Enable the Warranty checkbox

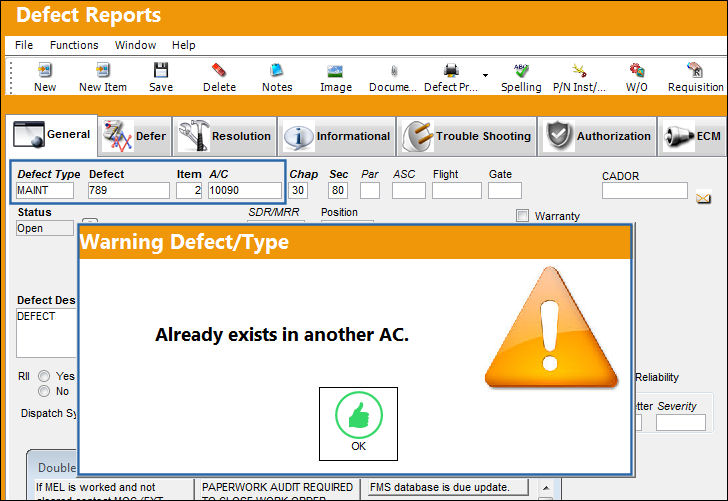click(x=522, y=216)
